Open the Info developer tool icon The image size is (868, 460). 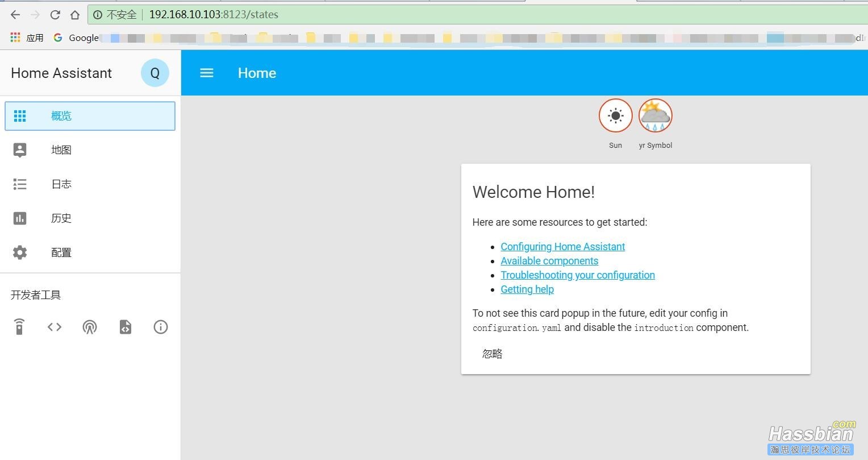161,327
